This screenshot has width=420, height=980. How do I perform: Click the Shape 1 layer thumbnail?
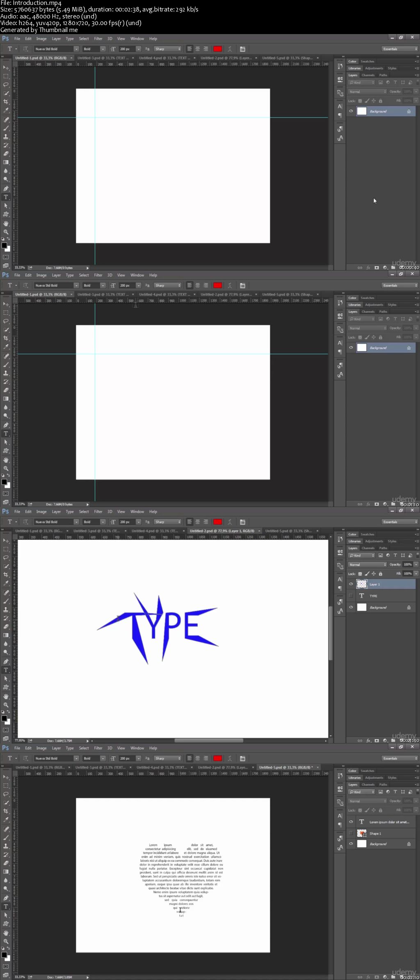(362, 833)
